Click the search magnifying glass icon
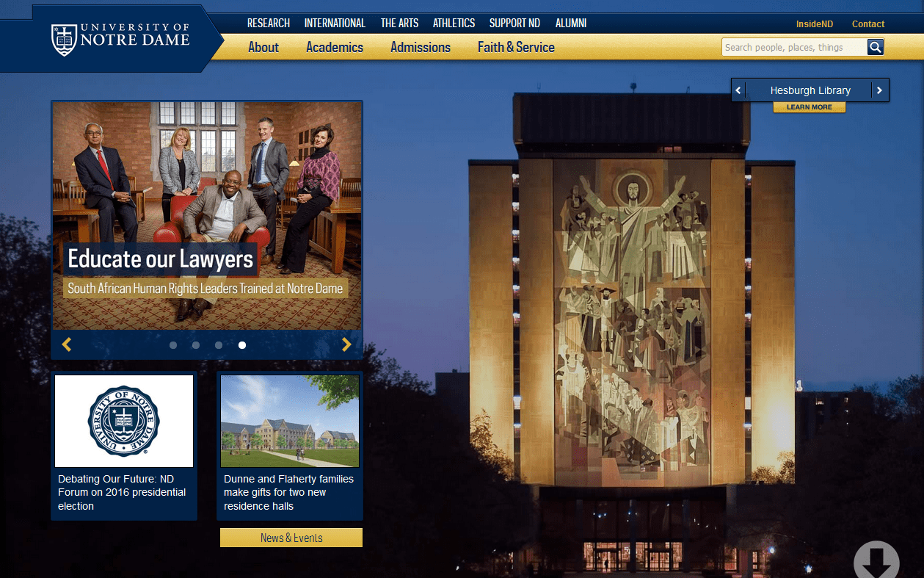The width and height of the screenshot is (924, 578). click(x=875, y=46)
